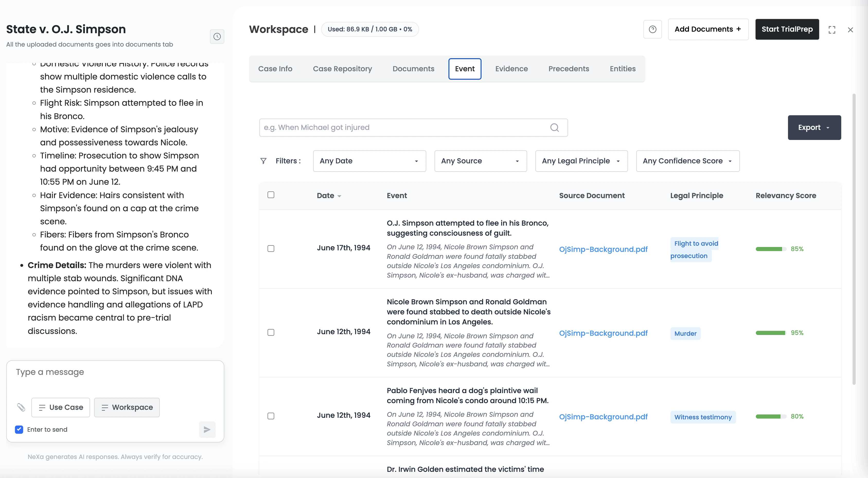Image resolution: width=868 pixels, height=478 pixels.
Task: Click the paperclip attachment icon
Action: click(21, 407)
